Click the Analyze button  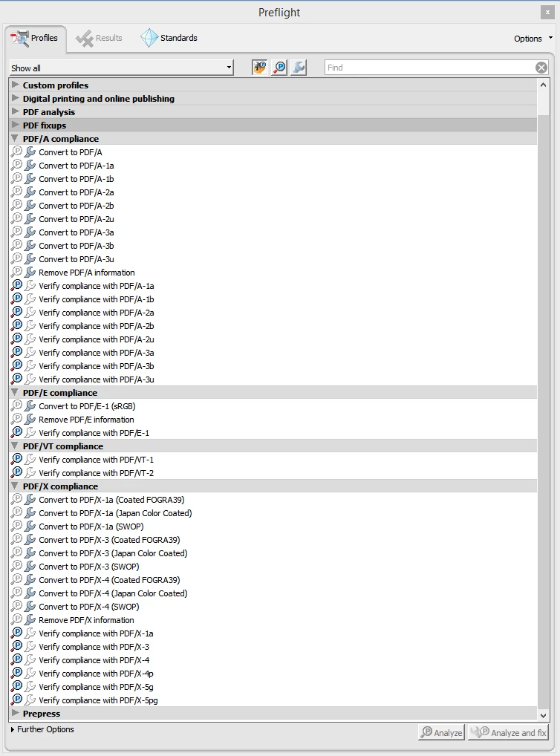coord(441,732)
